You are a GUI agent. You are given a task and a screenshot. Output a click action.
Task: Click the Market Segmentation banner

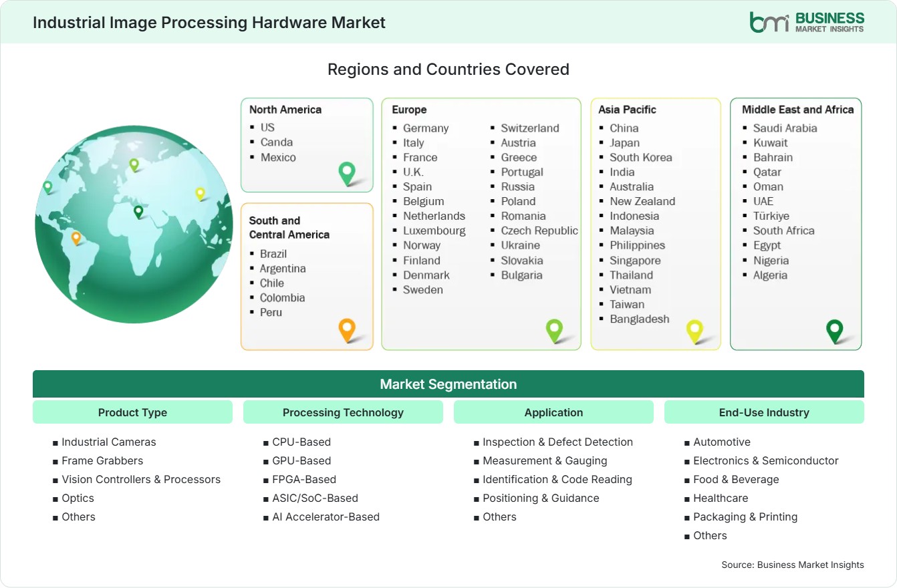click(x=448, y=384)
